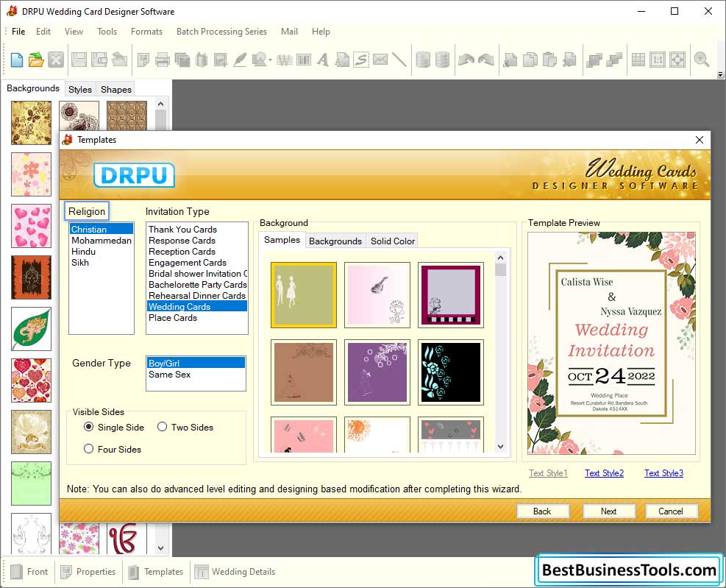Click the gray X delete icon
726x588 pixels.
(56, 60)
